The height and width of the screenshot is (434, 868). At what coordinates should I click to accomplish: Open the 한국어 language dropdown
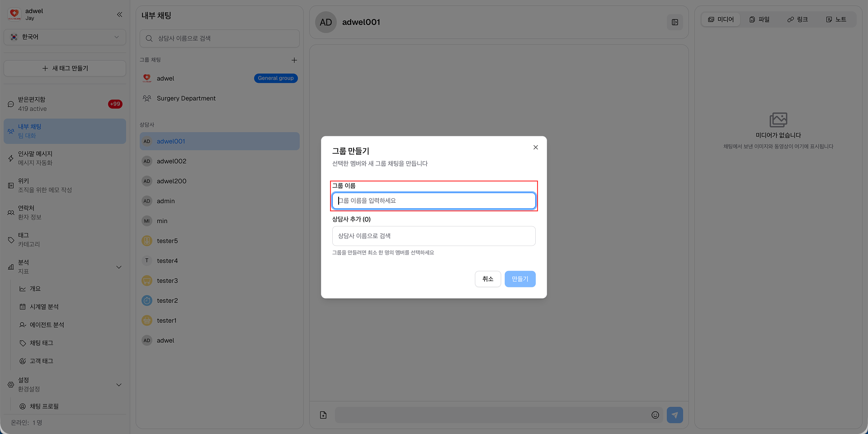pyautogui.click(x=65, y=37)
